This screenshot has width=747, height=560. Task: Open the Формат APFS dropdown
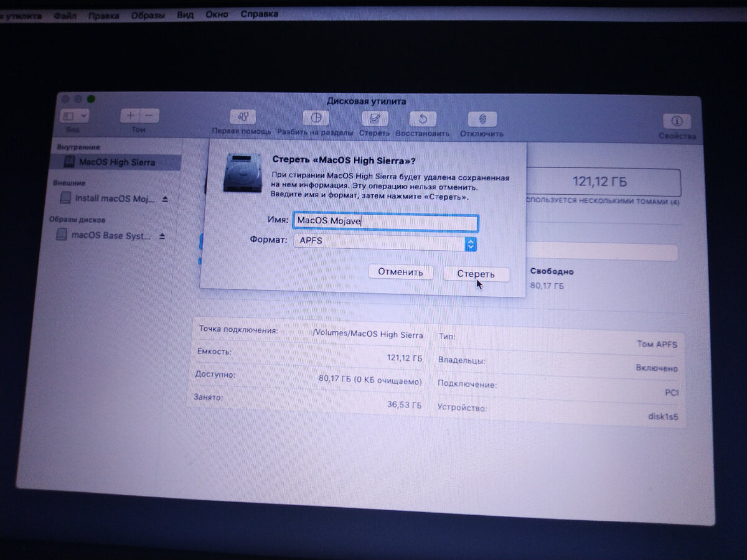click(x=385, y=243)
